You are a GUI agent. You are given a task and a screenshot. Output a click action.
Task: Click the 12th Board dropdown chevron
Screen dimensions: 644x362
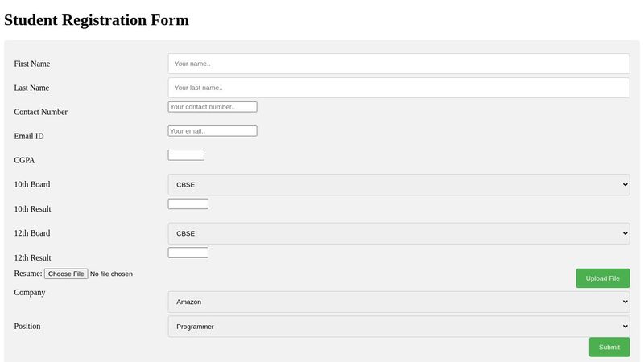tap(625, 233)
